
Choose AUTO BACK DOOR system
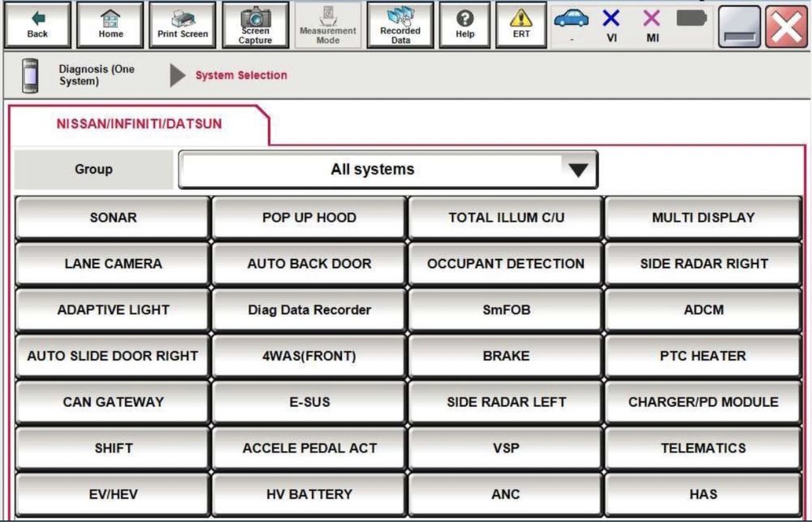pyautogui.click(x=309, y=264)
